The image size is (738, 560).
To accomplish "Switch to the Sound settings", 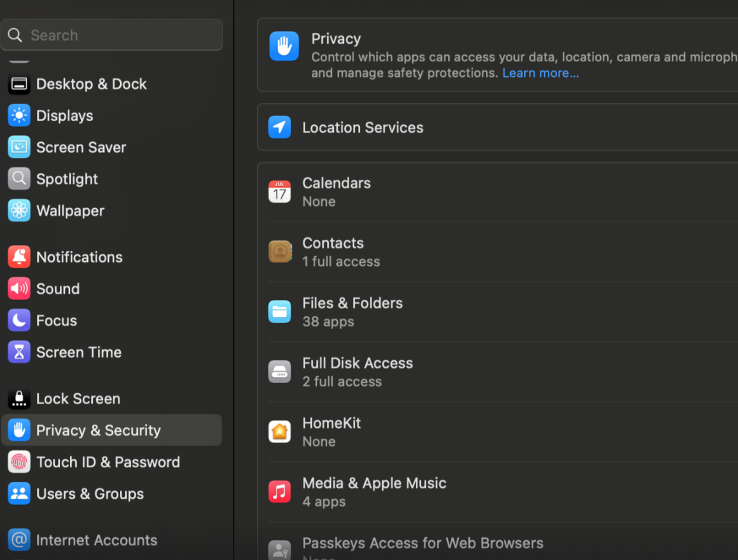I will (58, 289).
